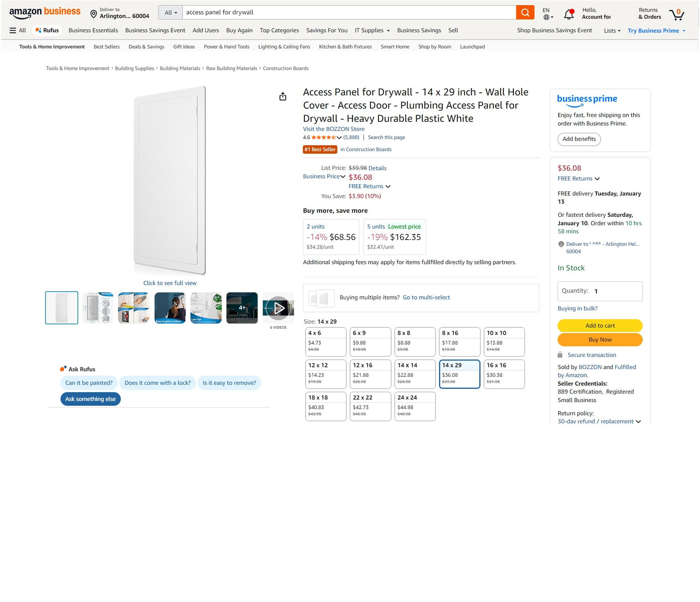Open the shopping cart icon
700x602 pixels.
tap(676, 14)
